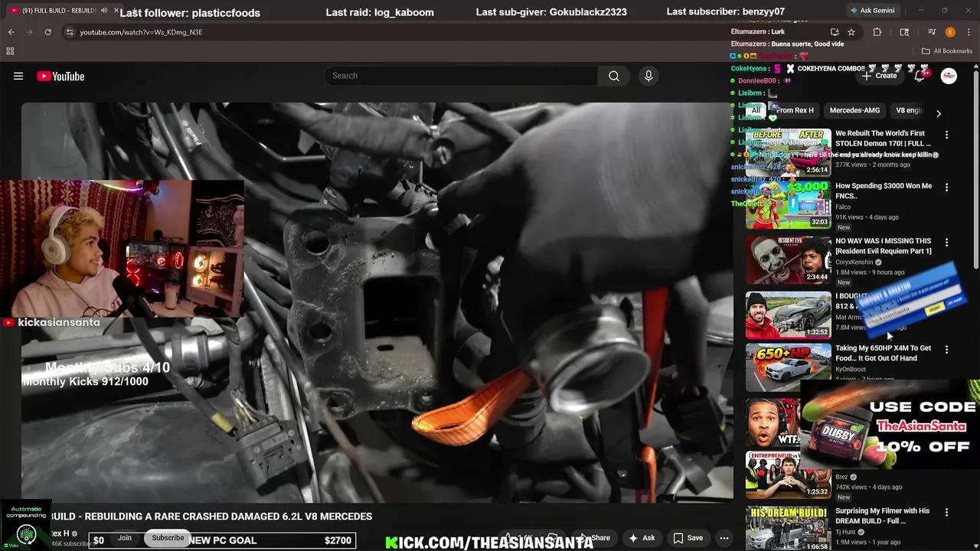Open the Resident Evil Requiem Part 1 thumbnail
This screenshot has height=551, width=980.
click(x=789, y=260)
